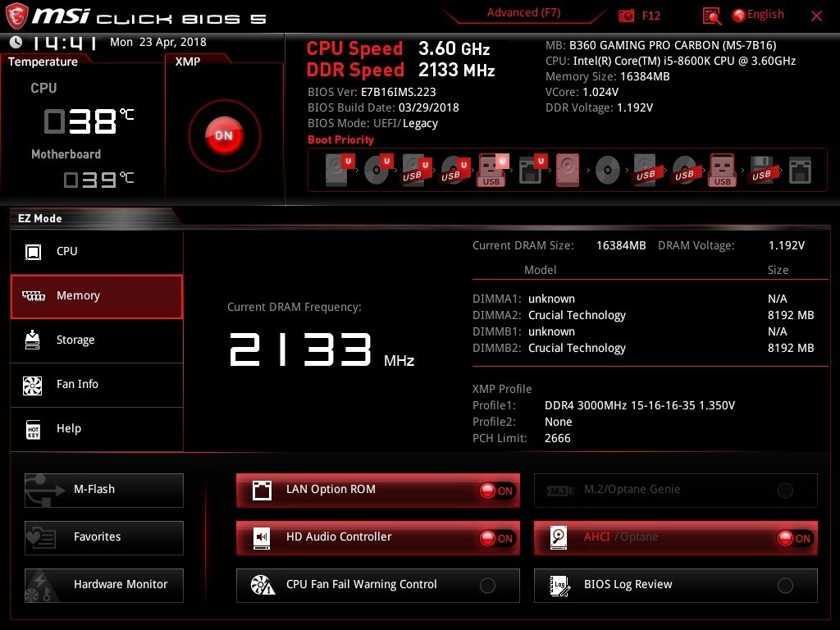Click DIMMA2 Crucial Technology row
840x630 pixels.
(643, 315)
